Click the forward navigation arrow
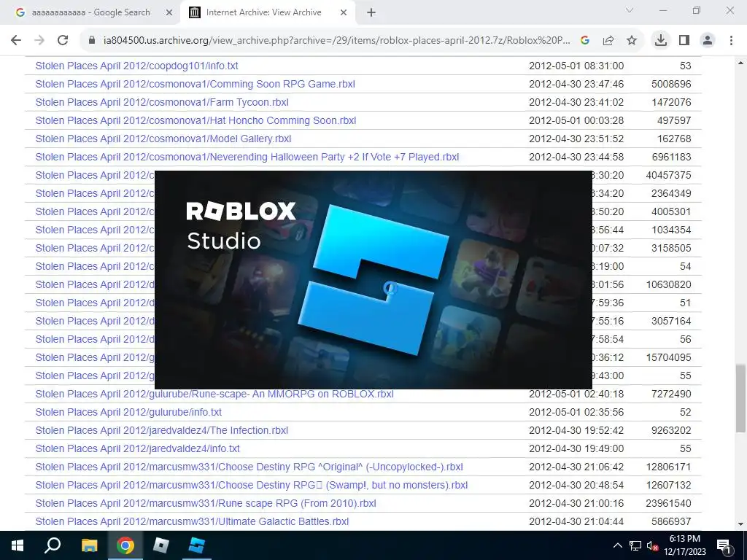The height and width of the screenshot is (560, 747). coord(39,41)
